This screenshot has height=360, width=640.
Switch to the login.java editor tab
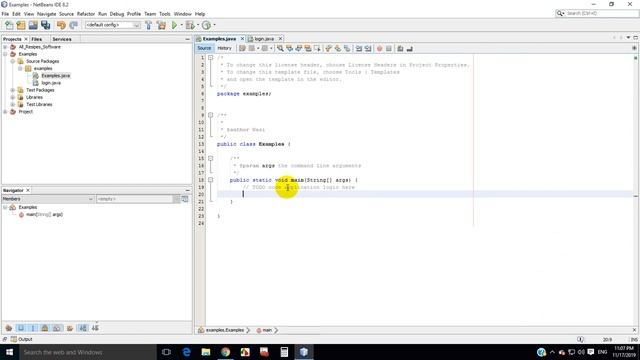[264, 39]
